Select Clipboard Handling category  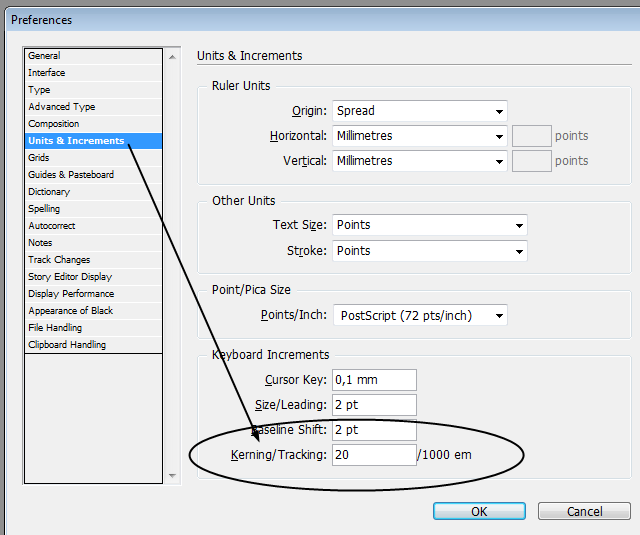pyautogui.click(x=93, y=345)
